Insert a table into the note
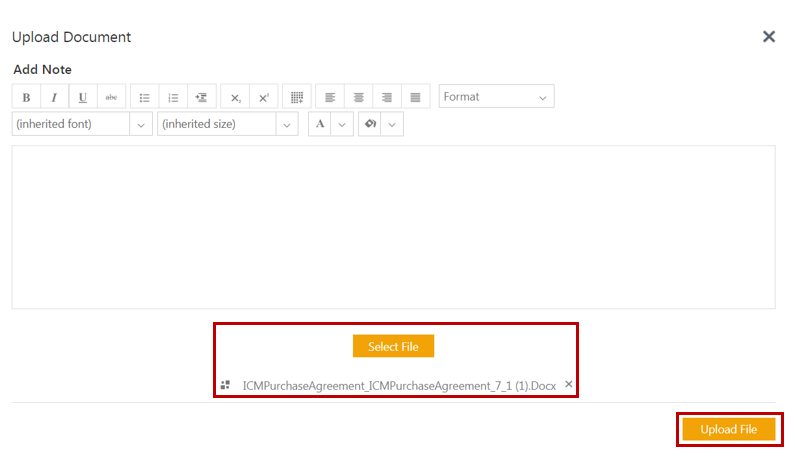The height and width of the screenshot is (456, 795). coord(297,97)
